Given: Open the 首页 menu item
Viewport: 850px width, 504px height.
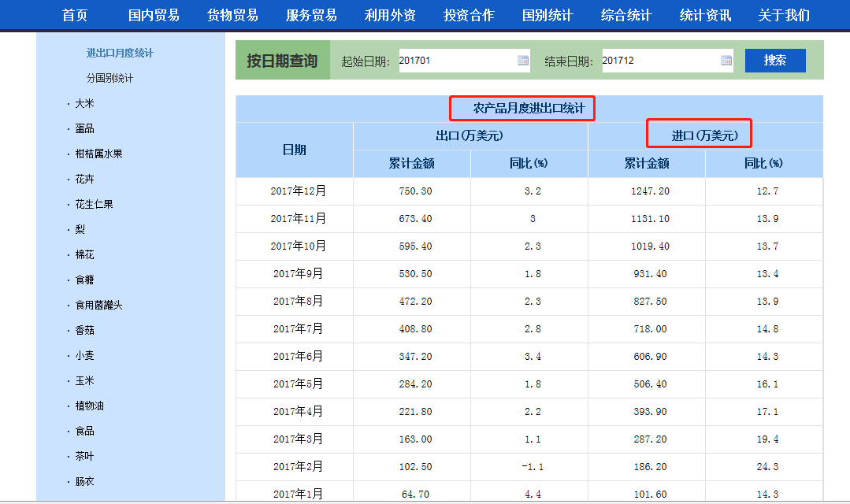Looking at the screenshot, I should (75, 15).
